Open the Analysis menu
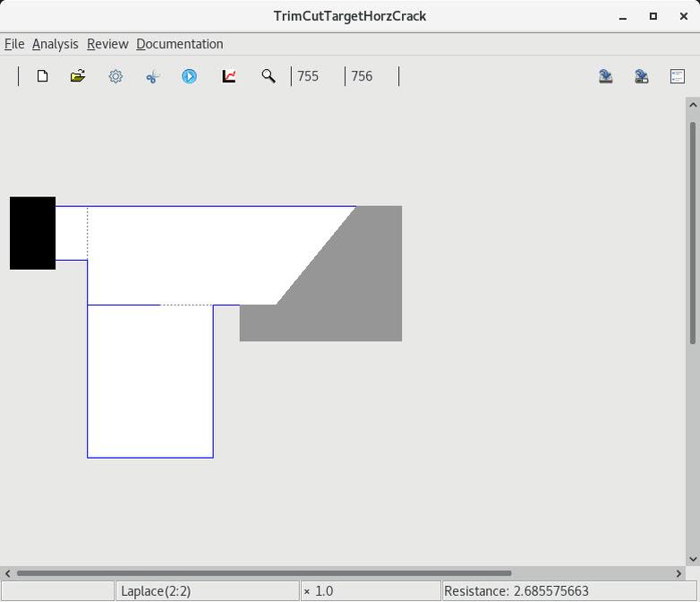 55,44
